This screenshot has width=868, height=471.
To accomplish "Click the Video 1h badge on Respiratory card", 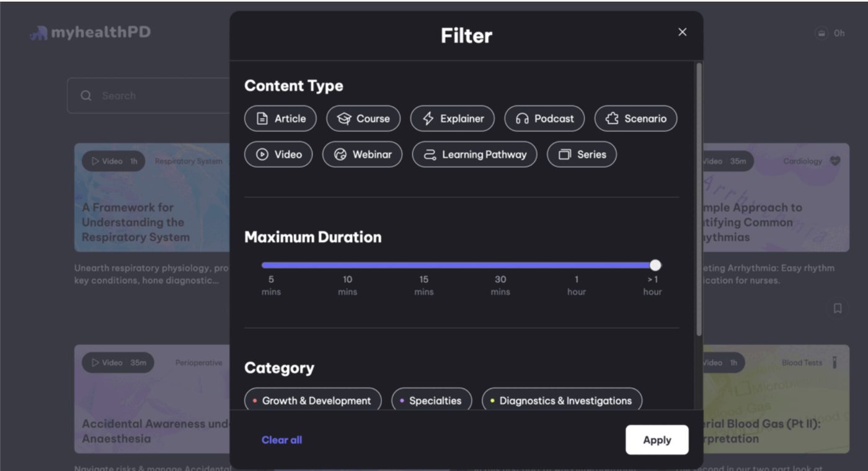I will click(x=113, y=161).
